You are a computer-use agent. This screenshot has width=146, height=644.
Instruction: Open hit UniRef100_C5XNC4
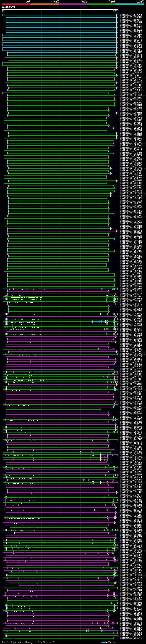coord(131,118)
